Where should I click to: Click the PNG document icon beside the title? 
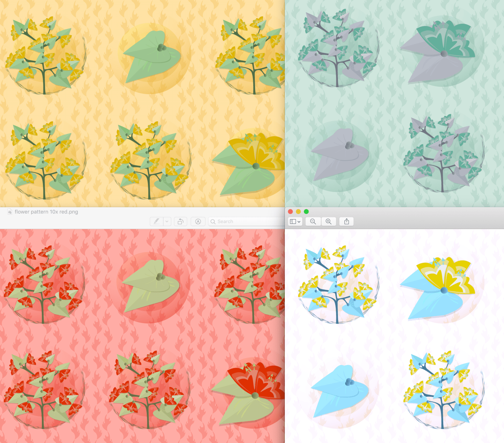[x=10, y=212]
